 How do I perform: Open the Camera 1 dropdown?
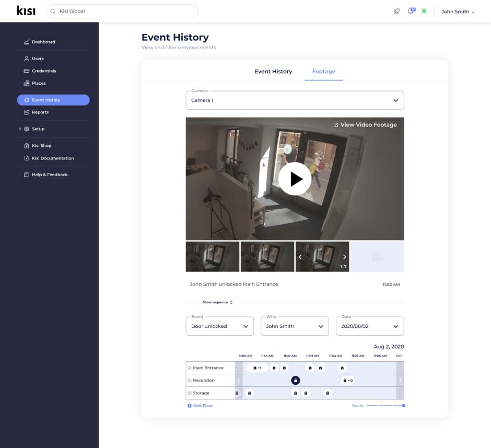click(x=295, y=100)
